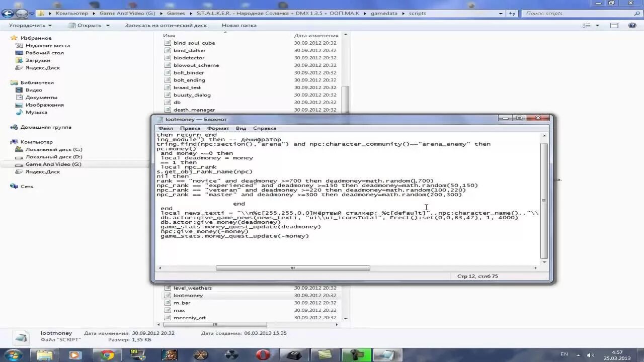Screen dimensions: 644x362
Task: Open Файл menu in Notepad
Action: tap(166, 128)
